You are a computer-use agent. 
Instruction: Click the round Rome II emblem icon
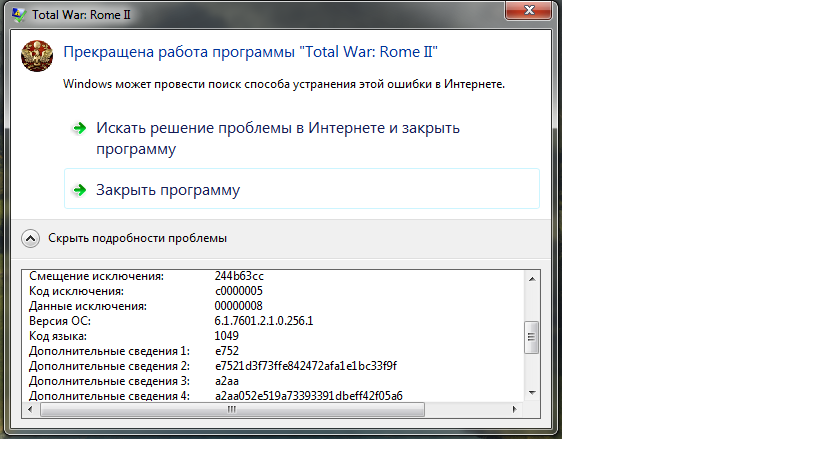point(37,56)
